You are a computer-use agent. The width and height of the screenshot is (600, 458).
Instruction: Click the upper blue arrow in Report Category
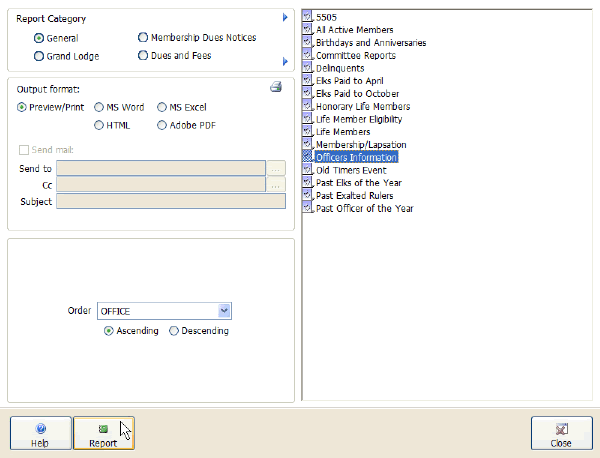tap(285, 18)
